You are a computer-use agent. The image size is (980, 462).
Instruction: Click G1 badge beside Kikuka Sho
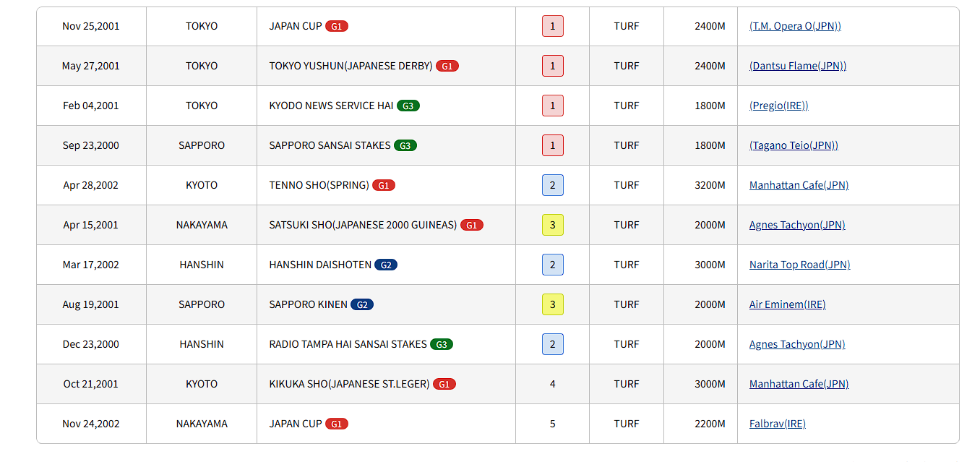444,384
